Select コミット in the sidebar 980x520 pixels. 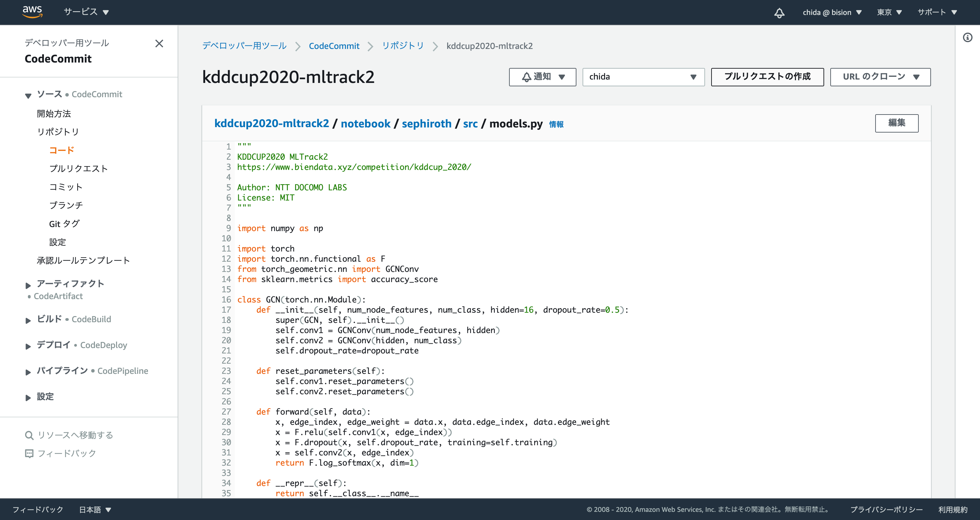pyautogui.click(x=66, y=187)
